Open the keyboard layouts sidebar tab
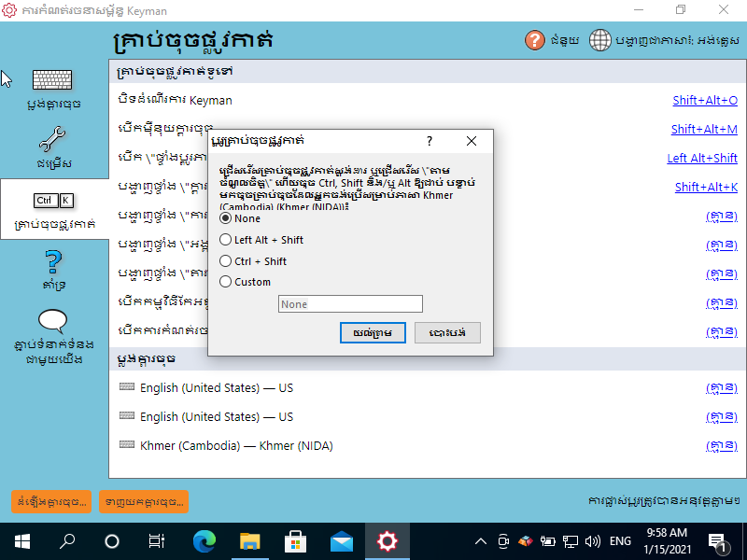Viewport: 747px width, 560px height. point(54,89)
